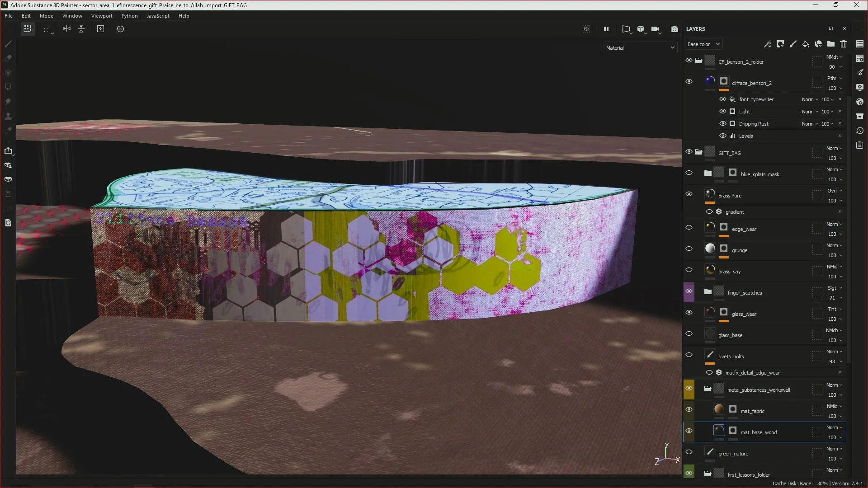Toggle horizontal symmetry mirror tool
The width and height of the screenshot is (868, 488).
click(x=67, y=29)
